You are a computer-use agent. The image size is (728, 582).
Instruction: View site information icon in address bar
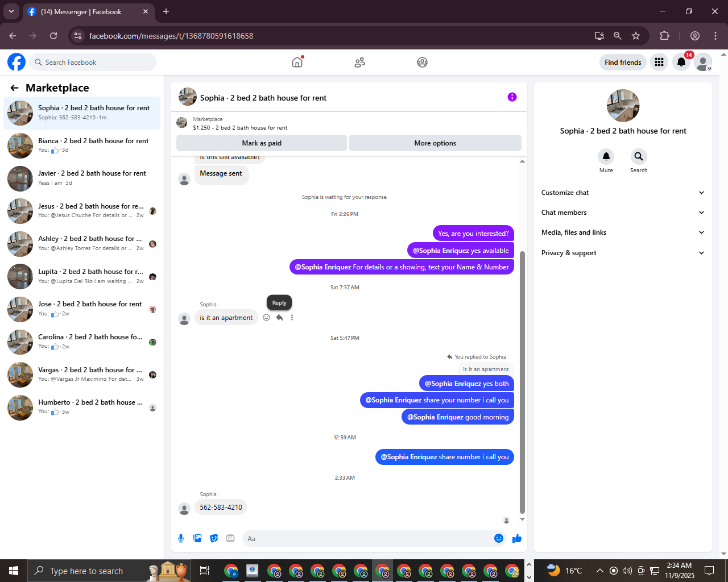tap(78, 36)
